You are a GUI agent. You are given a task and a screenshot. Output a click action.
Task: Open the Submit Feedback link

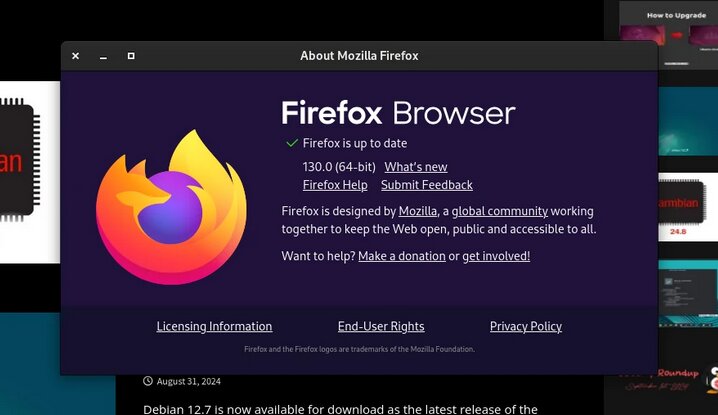(x=427, y=185)
